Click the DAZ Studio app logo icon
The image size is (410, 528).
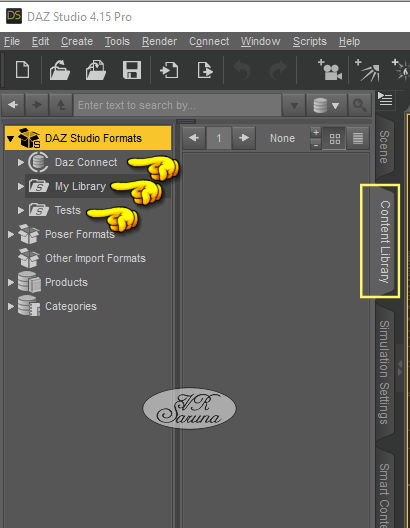point(14,16)
